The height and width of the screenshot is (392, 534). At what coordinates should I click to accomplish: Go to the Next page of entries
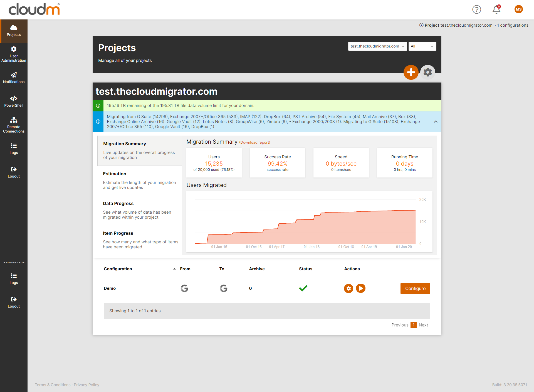423,325
